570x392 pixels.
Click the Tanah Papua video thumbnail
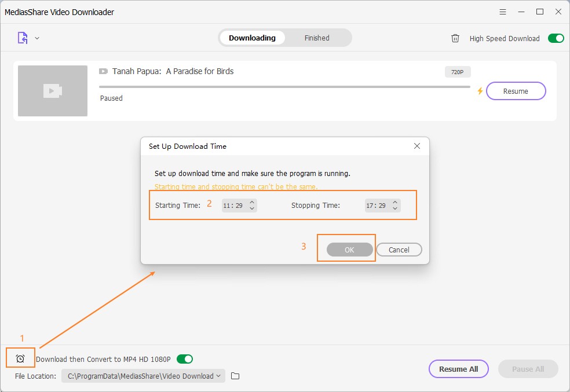(x=53, y=91)
